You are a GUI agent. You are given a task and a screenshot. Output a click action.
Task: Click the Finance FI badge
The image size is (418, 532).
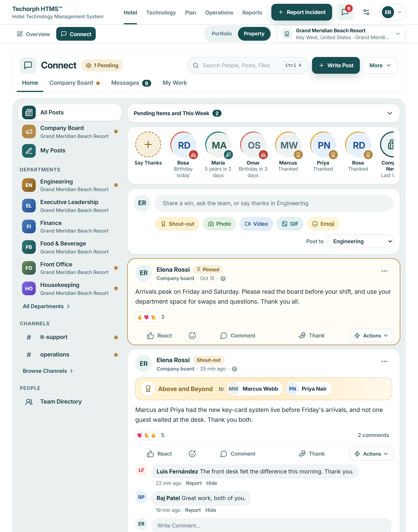point(29,227)
